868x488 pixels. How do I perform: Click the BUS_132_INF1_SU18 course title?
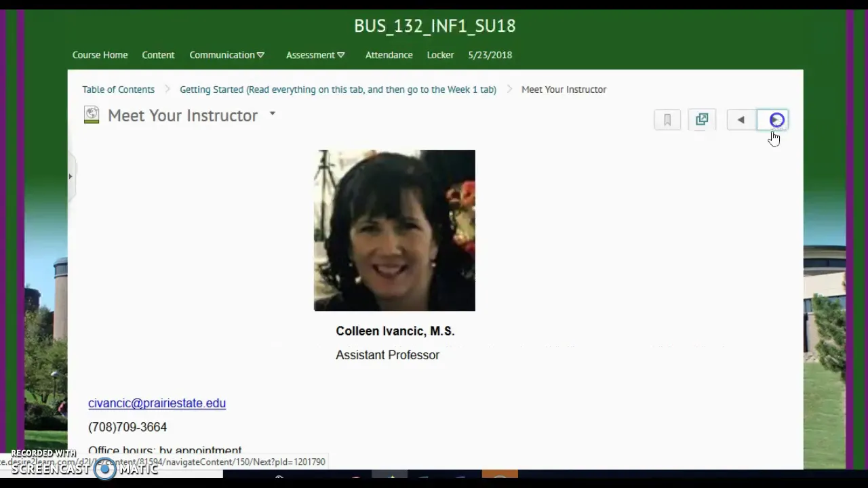(x=435, y=26)
